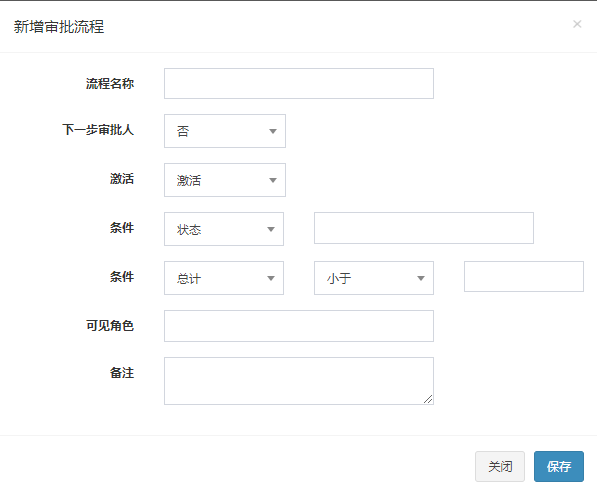Close the dialog with the X icon
This screenshot has width=597, height=497.
click(x=577, y=24)
